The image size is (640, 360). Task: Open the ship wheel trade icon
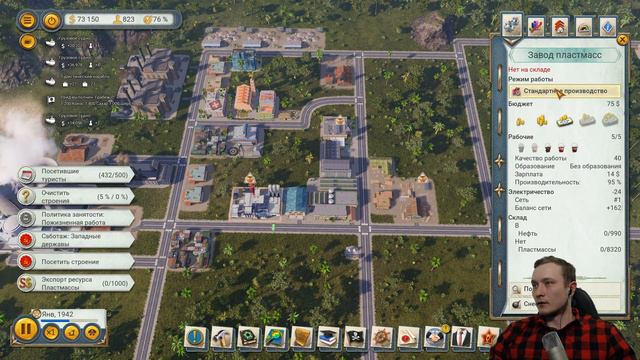tap(382, 338)
